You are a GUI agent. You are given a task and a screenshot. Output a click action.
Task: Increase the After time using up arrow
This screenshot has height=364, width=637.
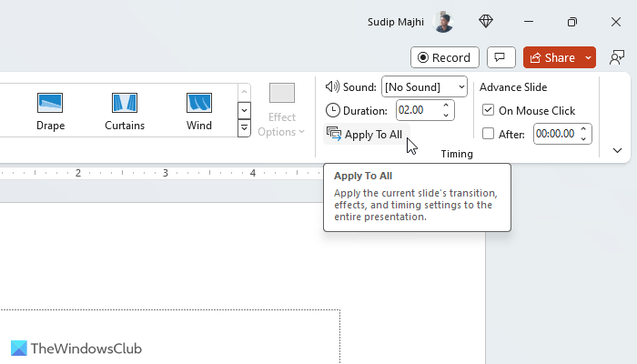tap(584, 129)
